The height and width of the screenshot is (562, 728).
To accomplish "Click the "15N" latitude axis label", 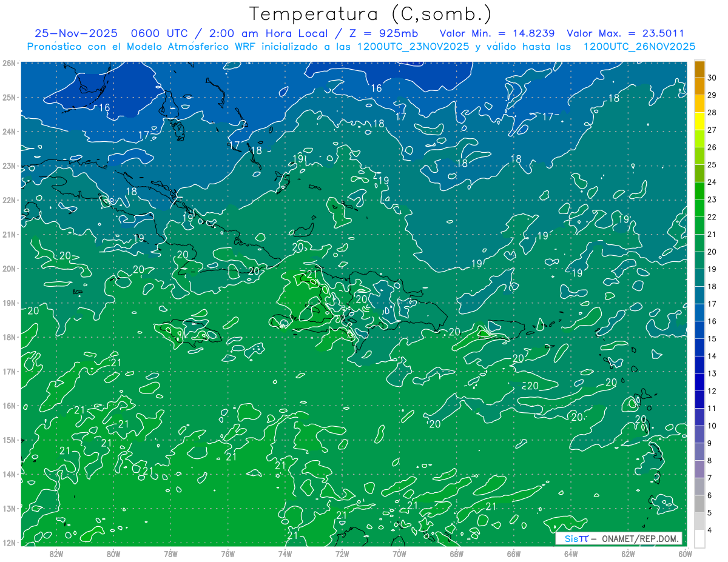I will [x=8, y=440].
